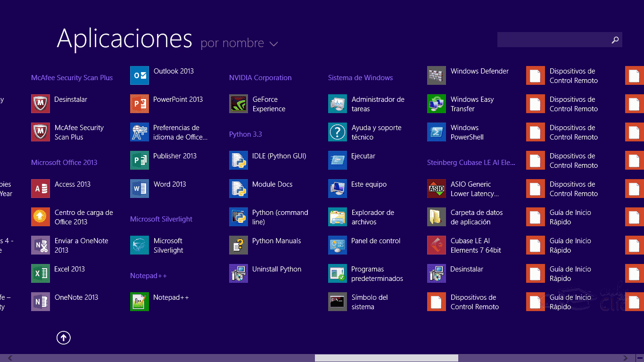Launch Access 2013 icon

41,189
